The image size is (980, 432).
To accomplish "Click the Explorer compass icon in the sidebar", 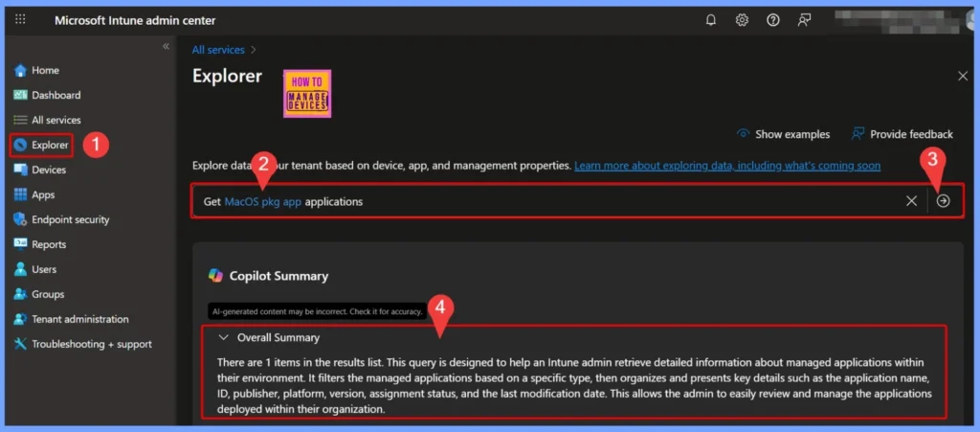I will pos(21,145).
